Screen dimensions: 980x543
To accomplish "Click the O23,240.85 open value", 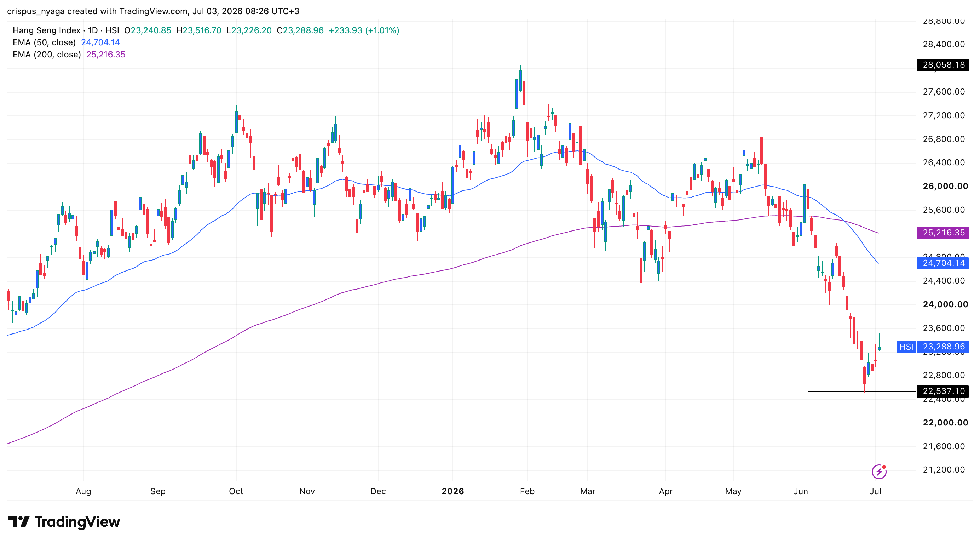I will click(148, 30).
